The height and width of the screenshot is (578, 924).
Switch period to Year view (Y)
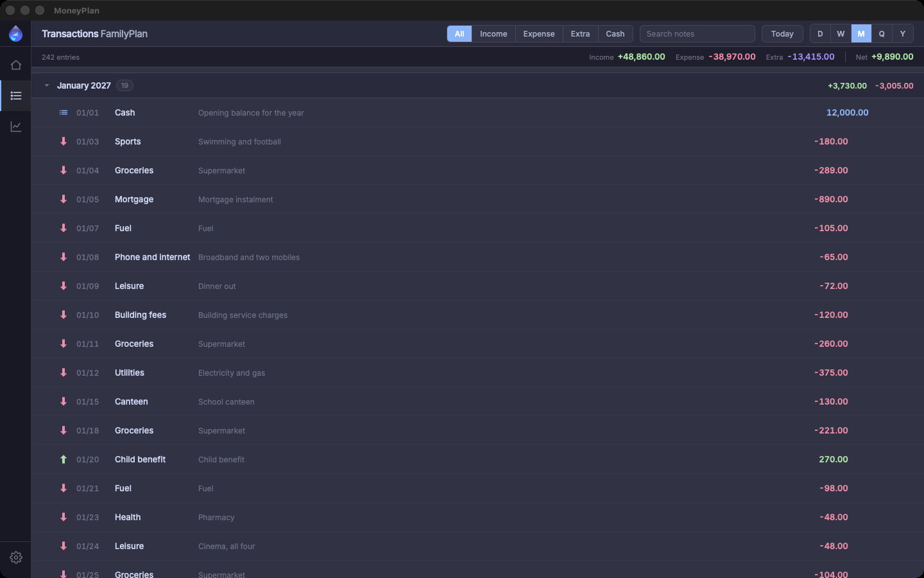[902, 33]
